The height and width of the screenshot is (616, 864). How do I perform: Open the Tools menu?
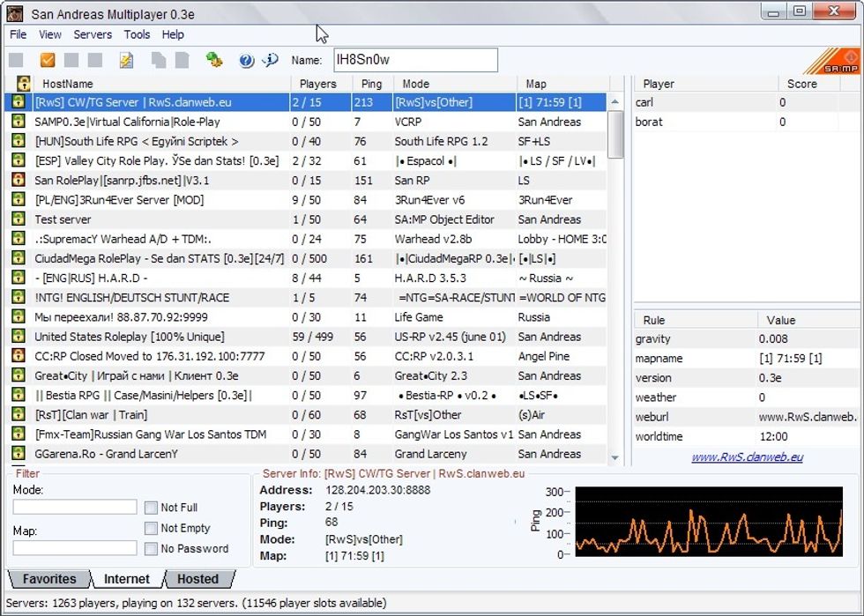point(137,34)
